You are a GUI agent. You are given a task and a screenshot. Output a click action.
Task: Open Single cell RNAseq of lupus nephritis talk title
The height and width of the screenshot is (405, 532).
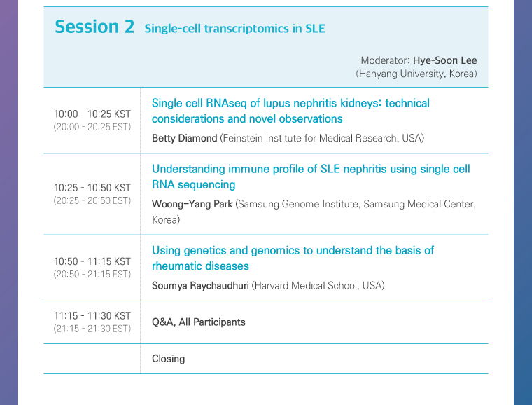[290, 111]
